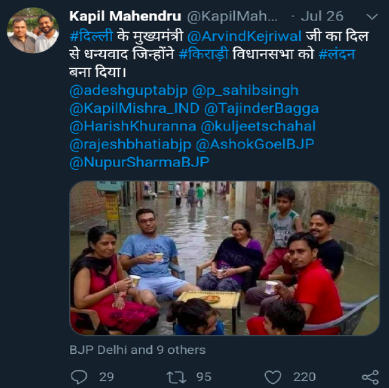Screen dimensions: 389x388
Task: Tap the share icon
Action: tap(370, 377)
